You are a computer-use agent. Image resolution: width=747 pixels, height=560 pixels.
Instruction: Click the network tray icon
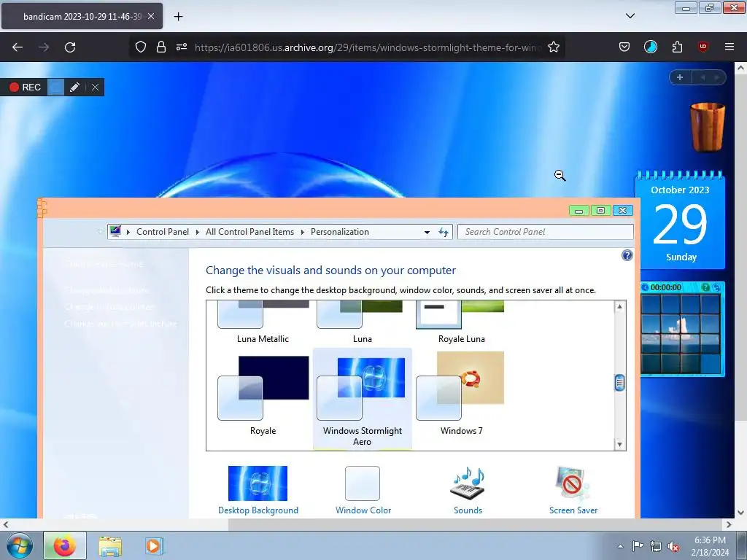(x=656, y=546)
